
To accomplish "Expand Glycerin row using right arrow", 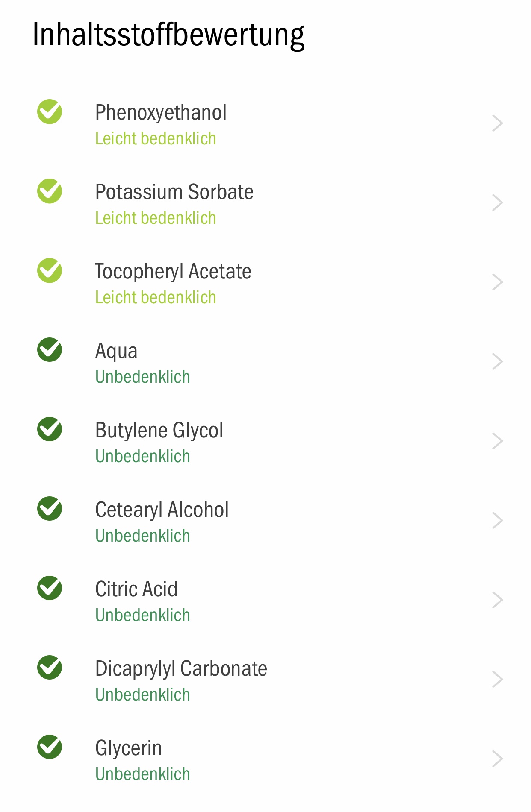I will point(497,759).
